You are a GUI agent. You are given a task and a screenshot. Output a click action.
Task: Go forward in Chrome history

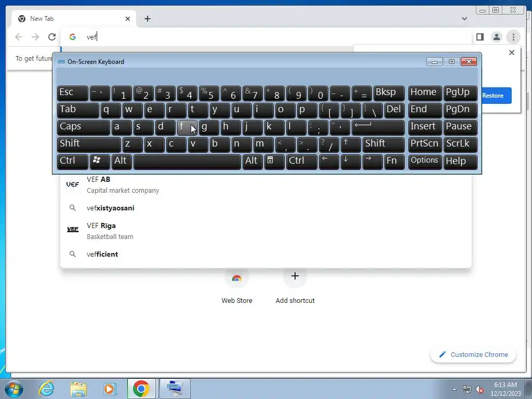(x=35, y=37)
